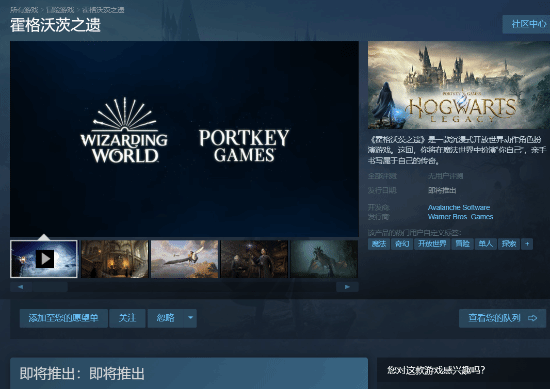Select the castle hall interior screenshot thumbnail
The width and height of the screenshot is (550, 389).
point(115,259)
